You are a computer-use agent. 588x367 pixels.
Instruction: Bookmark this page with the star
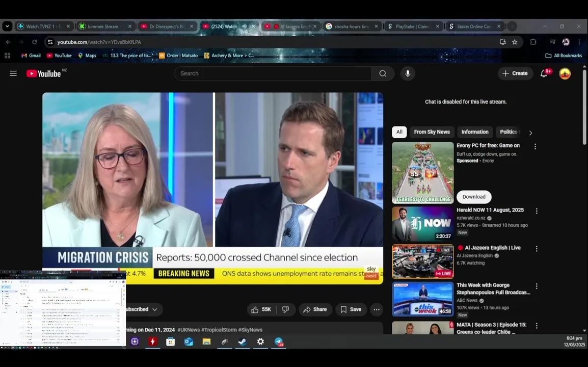coord(515,42)
